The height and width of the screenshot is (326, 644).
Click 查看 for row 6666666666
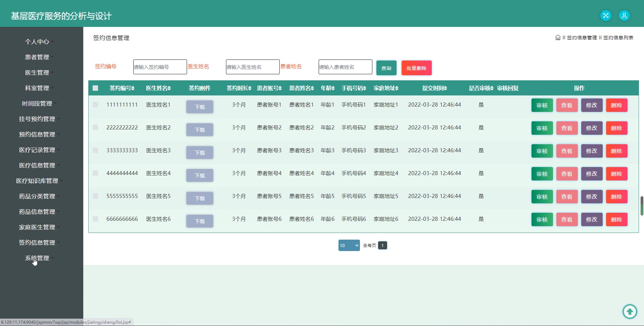[567, 219]
